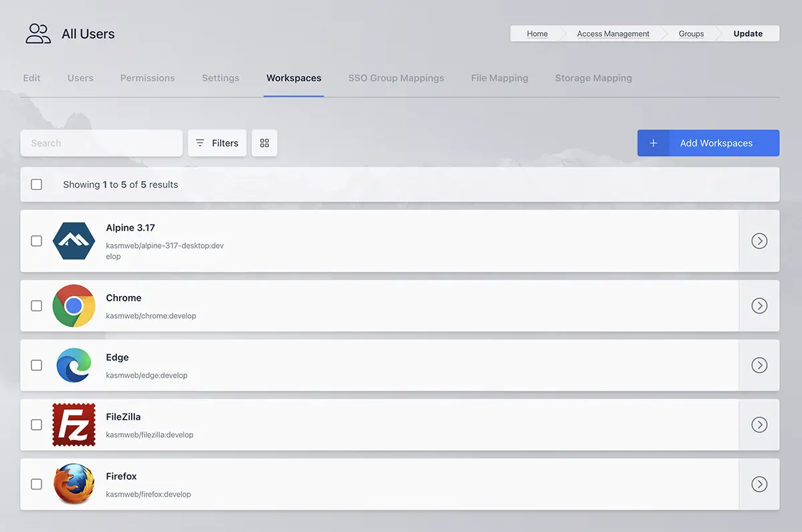Click the Alpine 3.17 workspace logo

pyautogui.click(x=74, y=241)
